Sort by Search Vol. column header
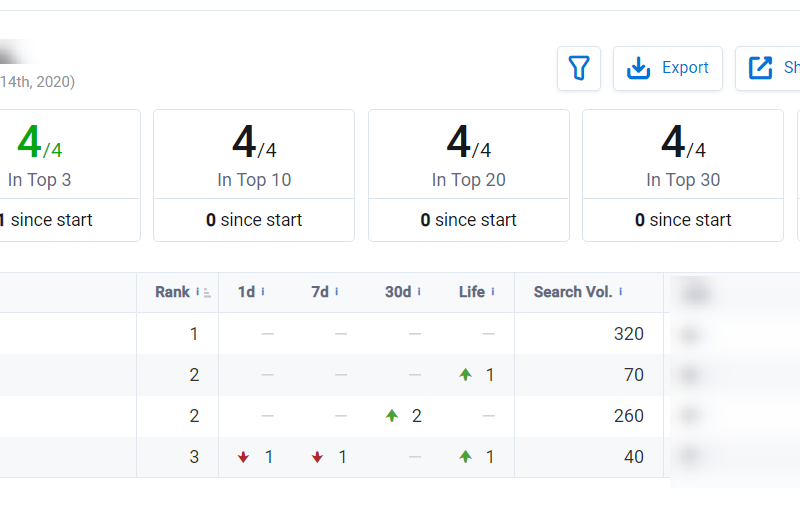This screenshot has width=800, height=527. coord(572,292)
